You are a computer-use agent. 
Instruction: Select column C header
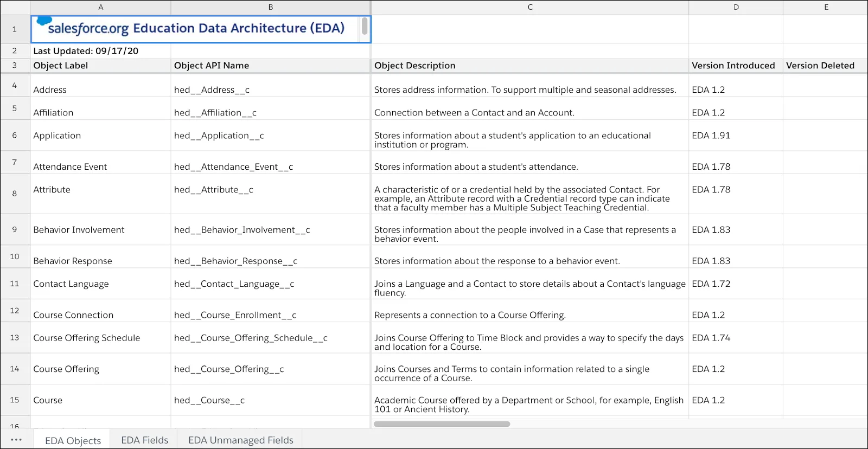point(530,7)
